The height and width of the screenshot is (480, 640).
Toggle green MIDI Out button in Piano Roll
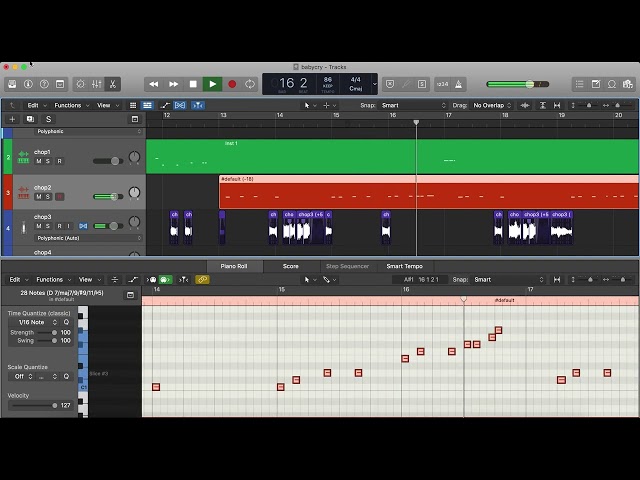point(165,280)
